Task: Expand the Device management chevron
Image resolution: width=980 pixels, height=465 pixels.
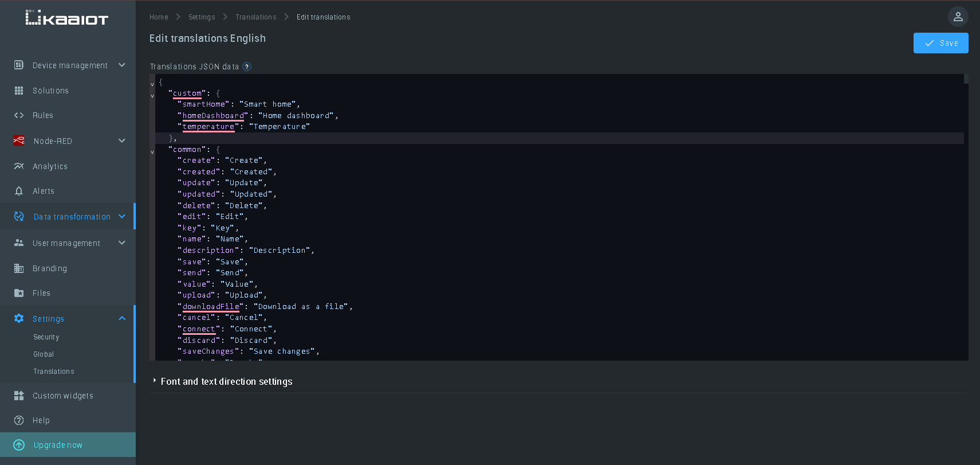Action: coord(122,65)
